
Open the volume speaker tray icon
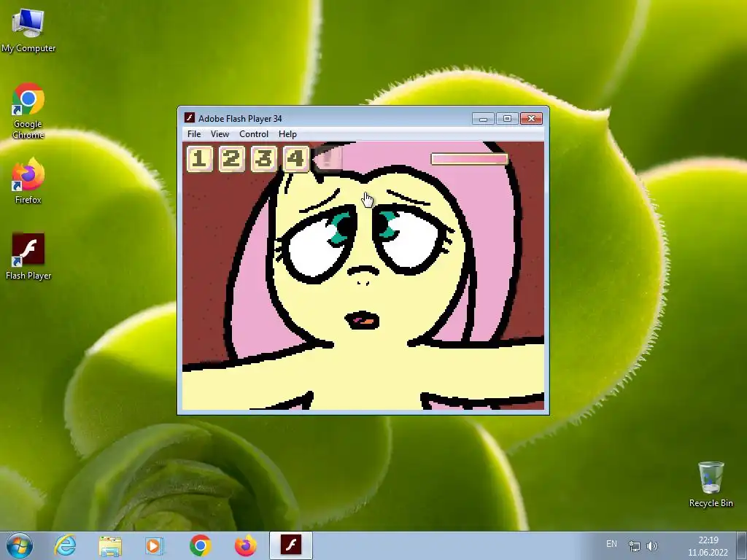tap(651, 546)
